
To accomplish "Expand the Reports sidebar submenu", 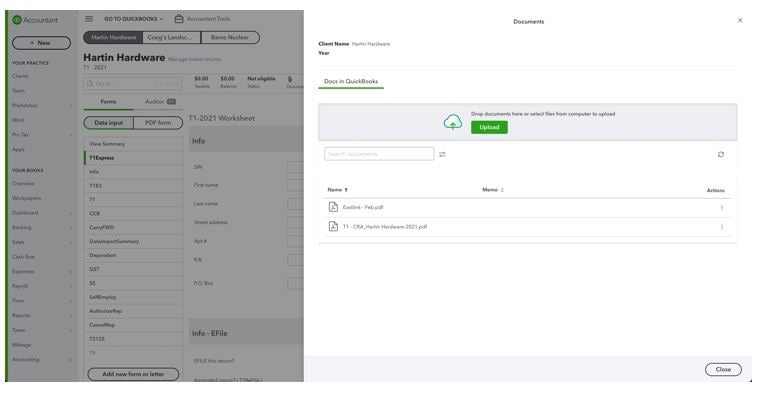I will 71,315.
